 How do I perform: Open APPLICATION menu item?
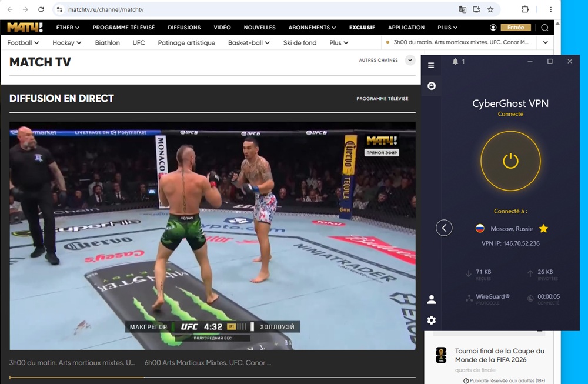[x=406, y=28]
